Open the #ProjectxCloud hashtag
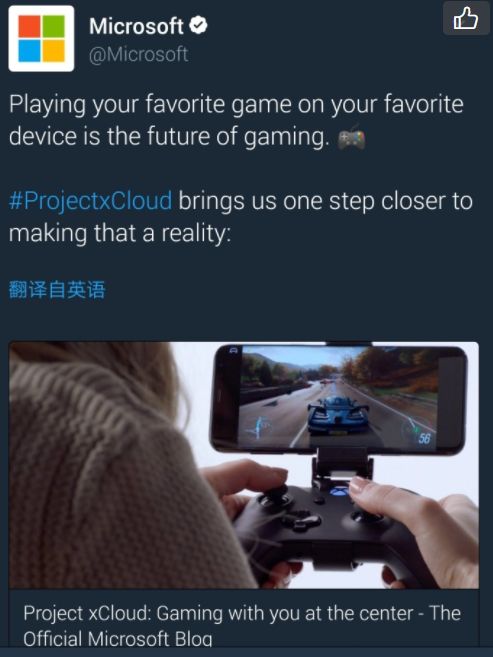This screenshot has width=493, height=657. tap(90, 201)
